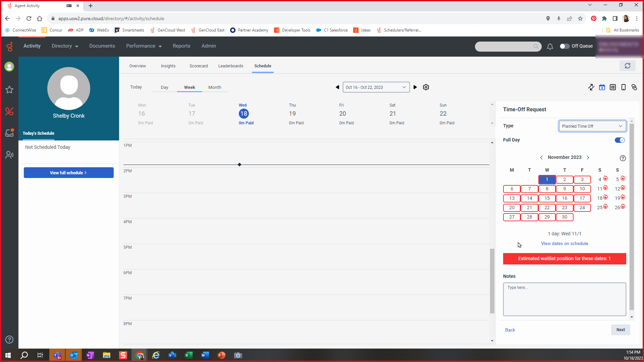Screen dimensions: 644x362
Task: Select November 15 in time-off calendar
Action: [x=547, y=198]
